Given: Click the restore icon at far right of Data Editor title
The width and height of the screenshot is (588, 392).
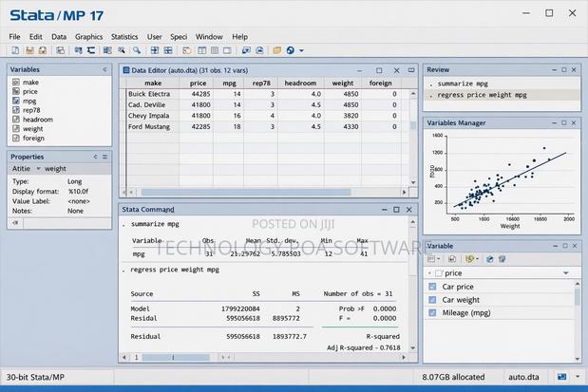Looking at the screenshot, I should pos(411,70).
